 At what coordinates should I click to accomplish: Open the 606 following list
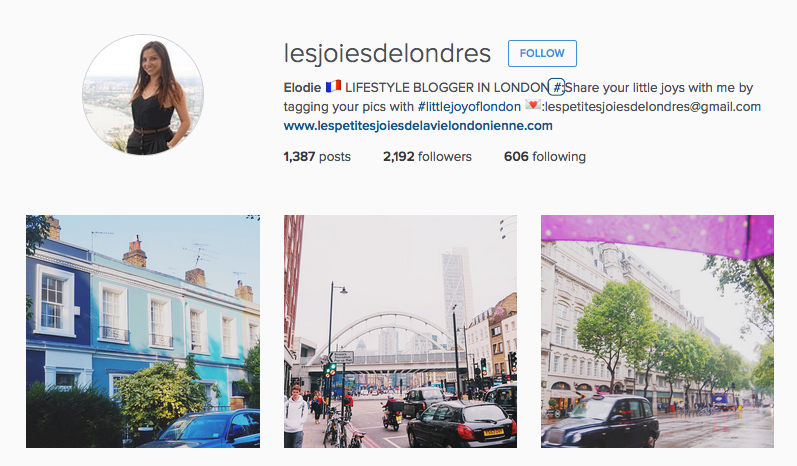545,157
